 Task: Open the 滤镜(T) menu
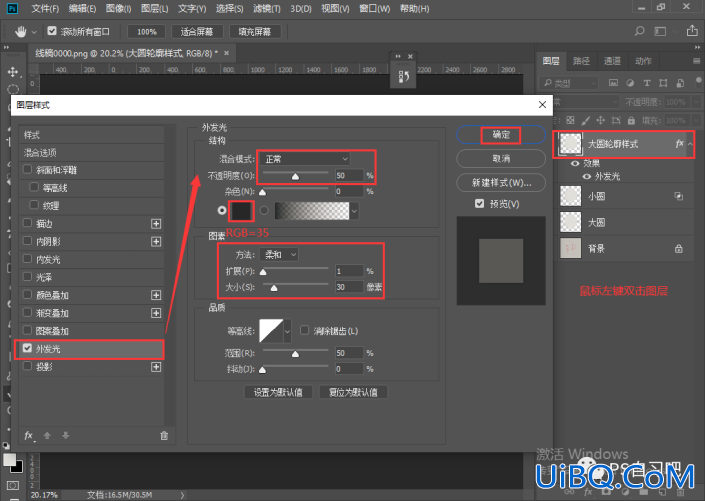[x=267, y=9]
